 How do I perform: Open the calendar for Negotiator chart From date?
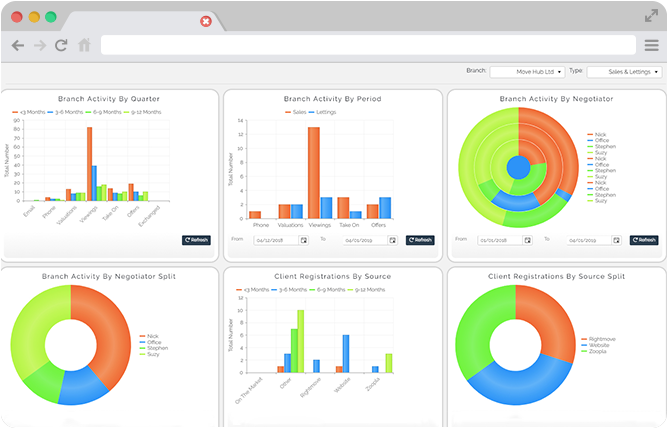(x=527, y=241)
